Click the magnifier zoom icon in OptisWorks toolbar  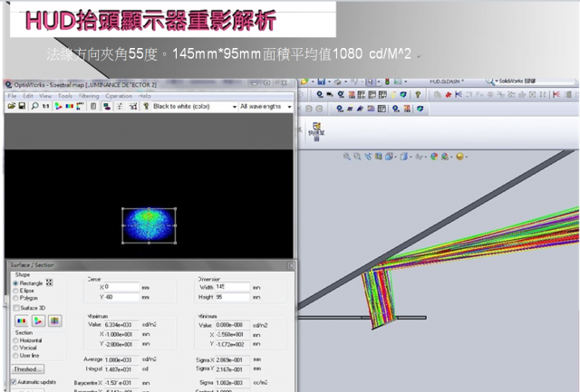point(34,106)
